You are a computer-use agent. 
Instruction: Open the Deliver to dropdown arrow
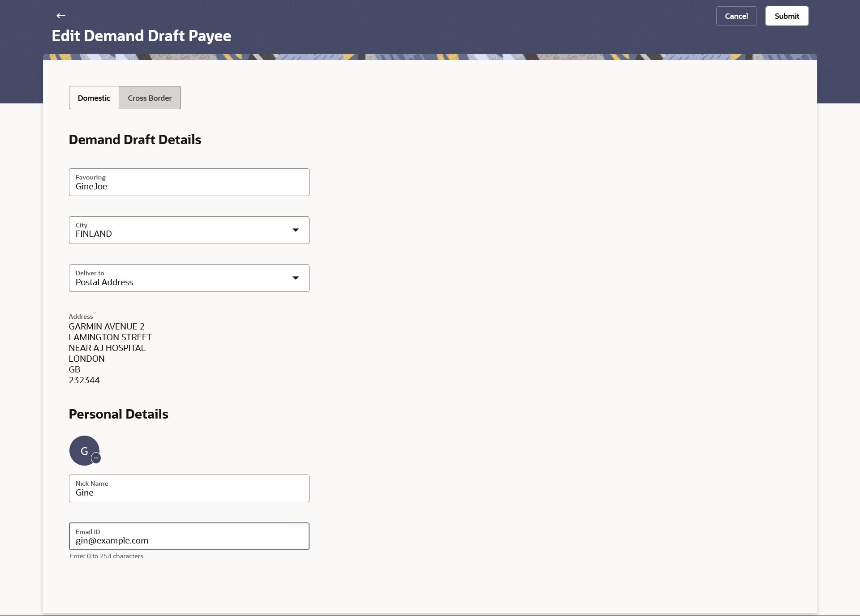pyautogui.click(x=295, y=278)
